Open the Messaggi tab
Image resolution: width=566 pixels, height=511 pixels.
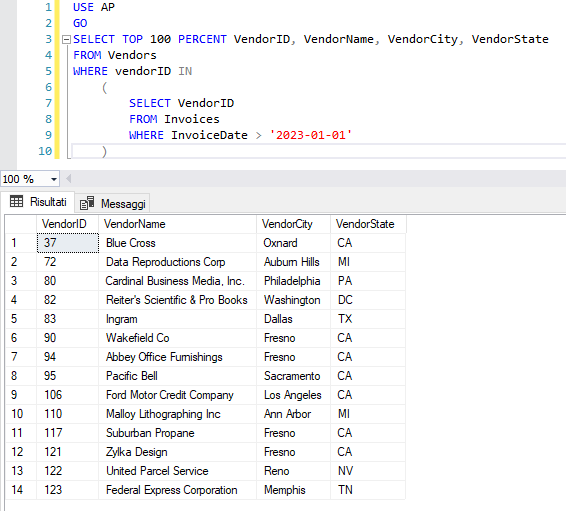(x=112, y=204)
